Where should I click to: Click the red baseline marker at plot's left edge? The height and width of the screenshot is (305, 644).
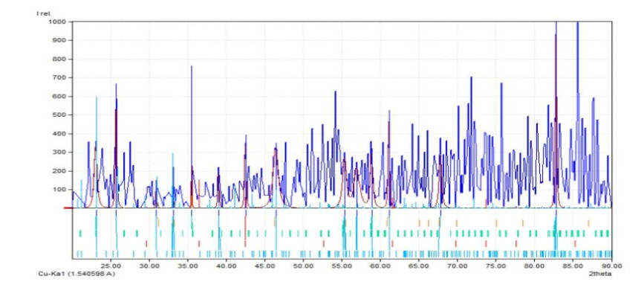[68, 208]
